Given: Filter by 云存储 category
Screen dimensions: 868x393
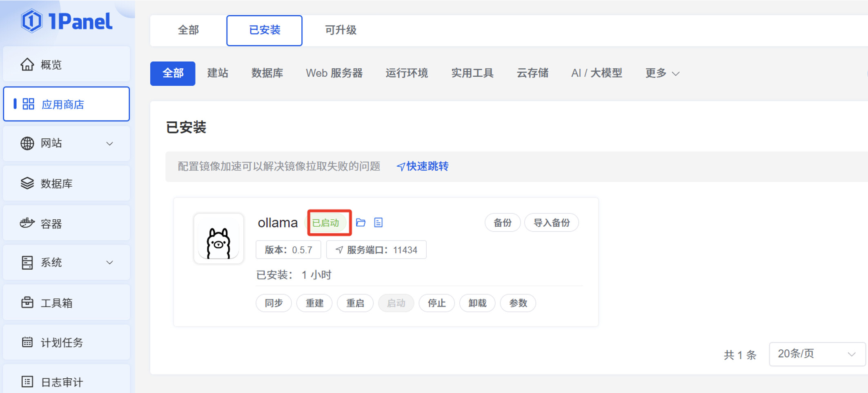Looking at the screenshot, I should click(532, 73).
